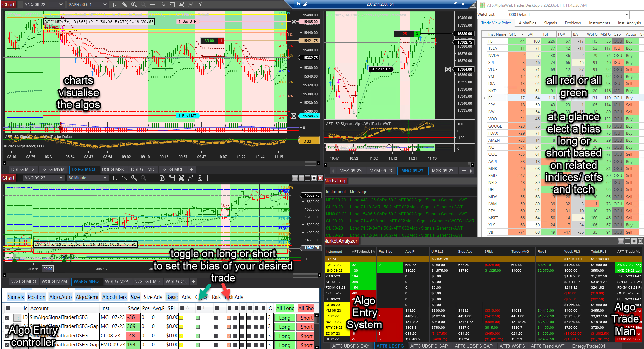Click top chart horizontal scrollbar thumb

coord(310,163)
